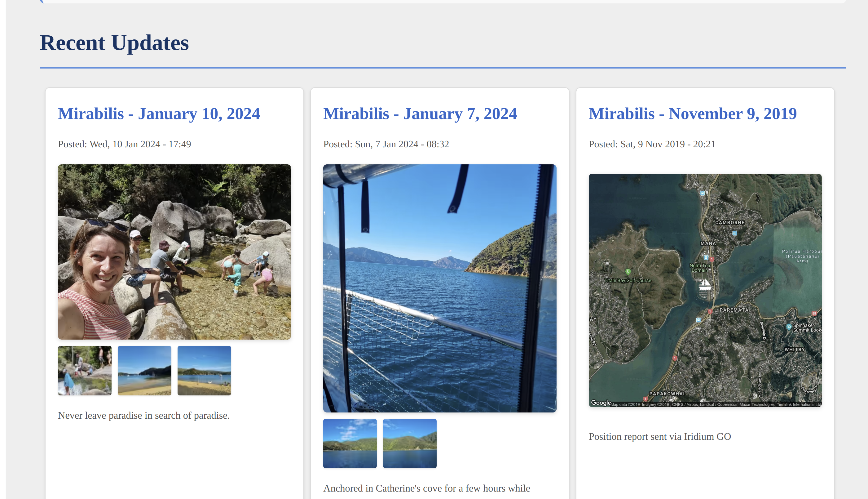
Task: Click the first cove thumbnail under the January 7 post
Action: [350, 443]
